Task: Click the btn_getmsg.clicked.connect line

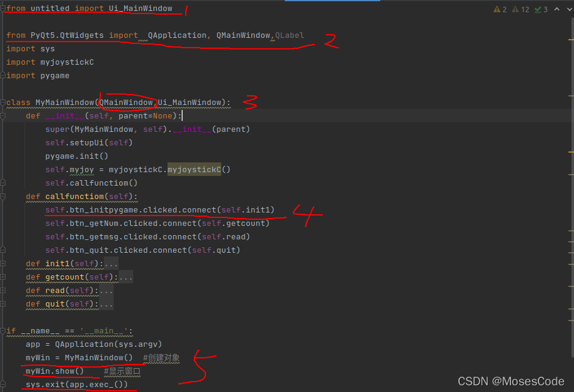Action: click(x=147, y=237)
